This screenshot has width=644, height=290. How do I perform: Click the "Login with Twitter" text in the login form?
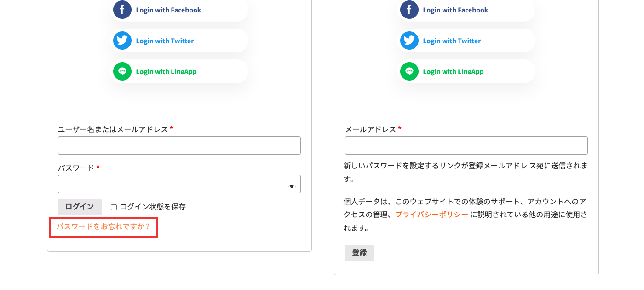165,41
